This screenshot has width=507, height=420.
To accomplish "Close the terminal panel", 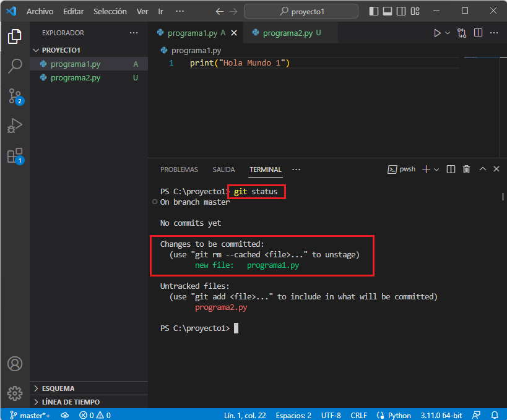I will pos(496,169).
